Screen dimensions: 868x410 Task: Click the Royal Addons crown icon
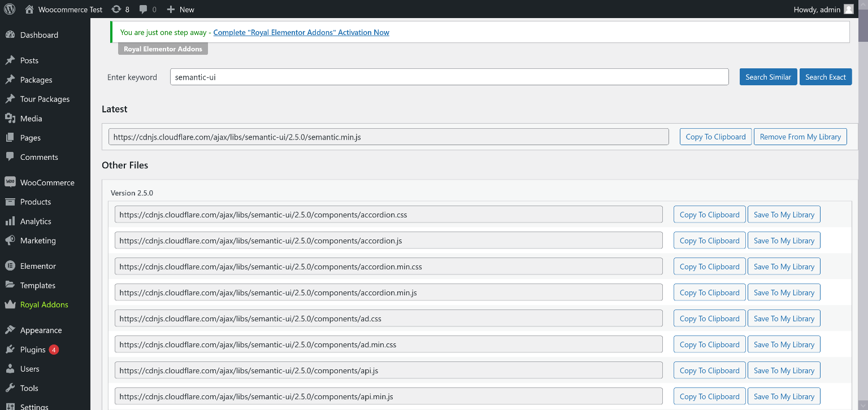coord(10,304)
